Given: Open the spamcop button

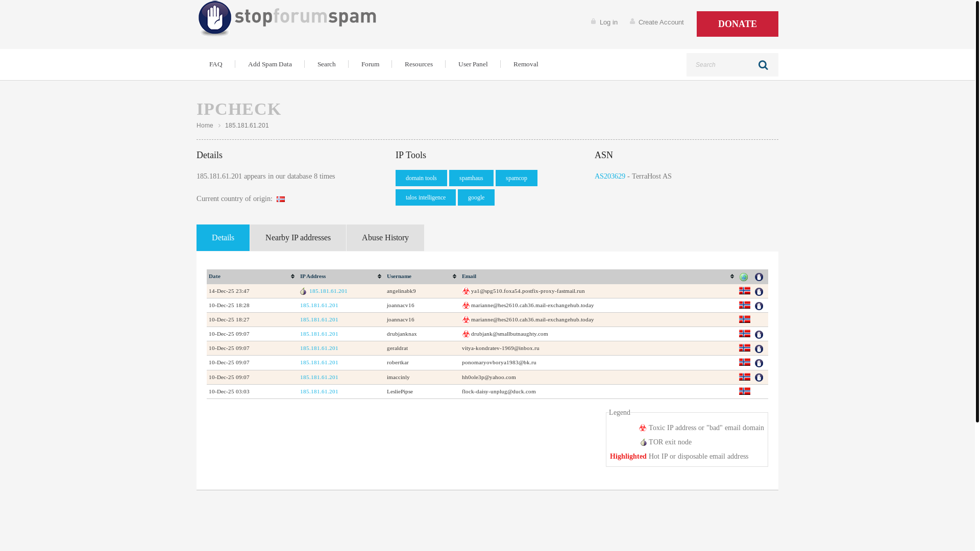Looking at the screenshot, I should click(x=517, y=178).
